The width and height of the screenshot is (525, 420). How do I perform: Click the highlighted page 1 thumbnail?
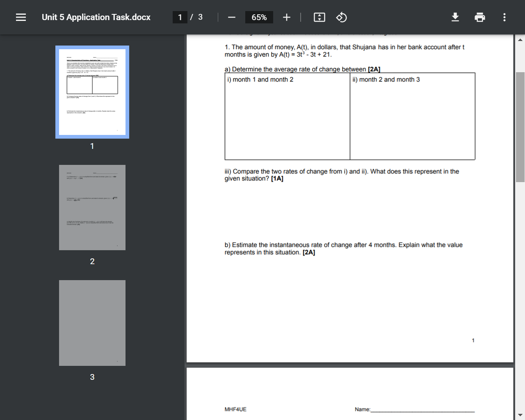click(x=92, y=92)
